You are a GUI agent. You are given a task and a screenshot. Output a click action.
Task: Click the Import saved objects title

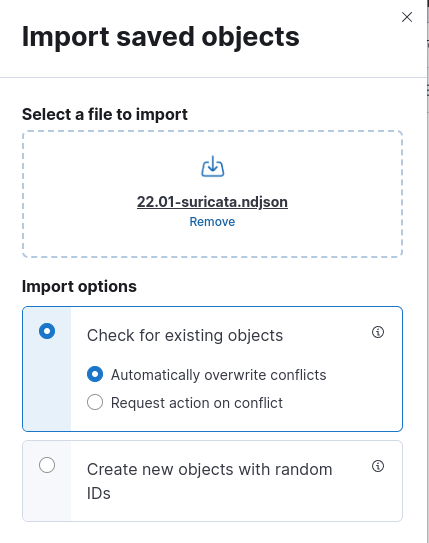[x=161, y=37]
